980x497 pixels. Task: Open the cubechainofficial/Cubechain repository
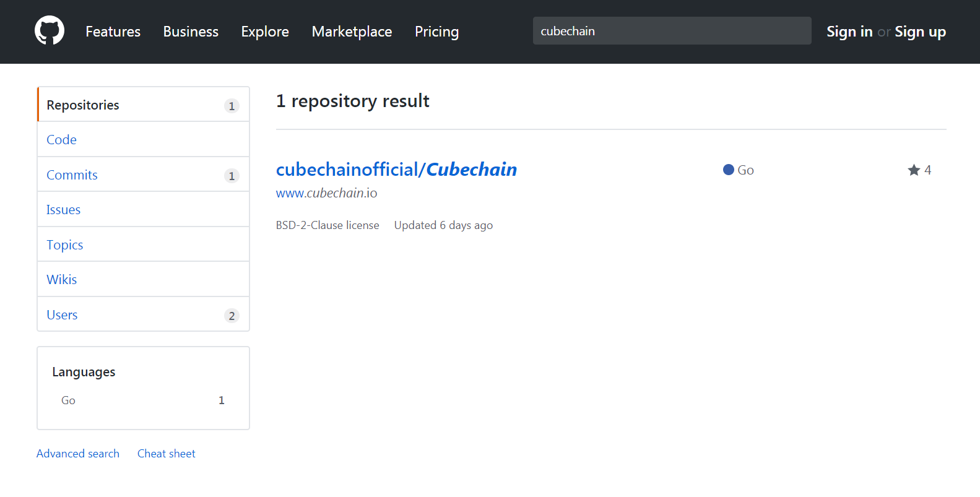(396, 170)
